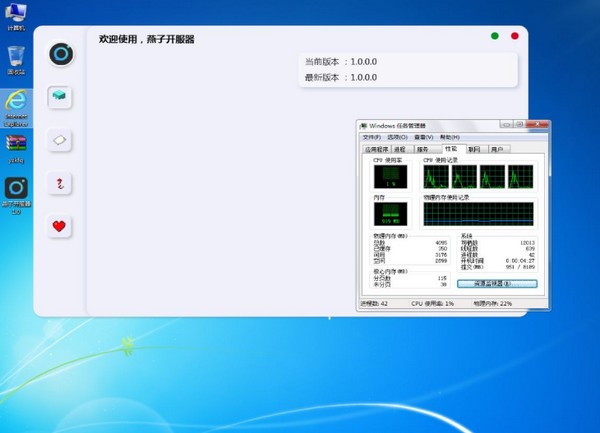This screenshot has height=433, width=600.
Task: Click the red squiggle sidebar icon
Action: tap(60, 183)
